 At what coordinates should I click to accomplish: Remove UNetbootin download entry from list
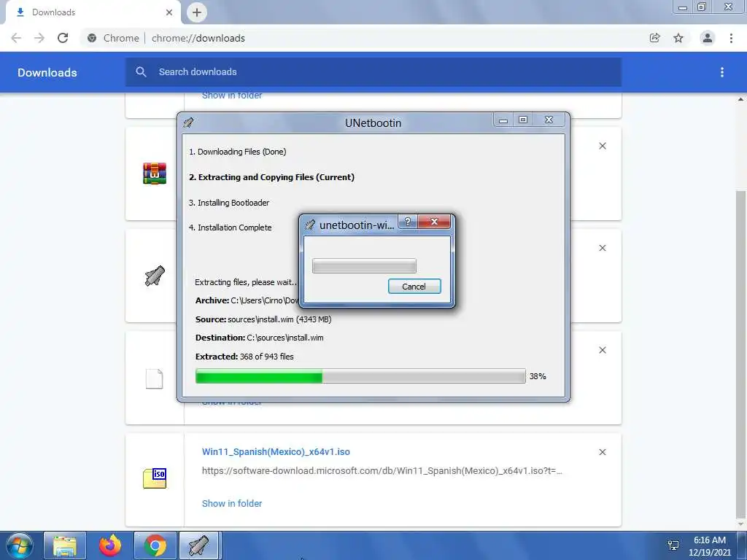point(603,248)
